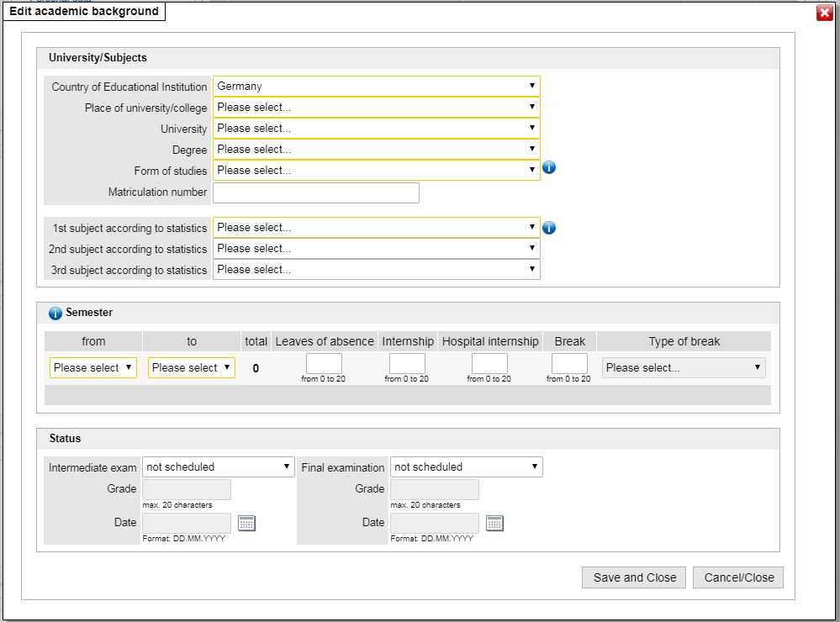Close the dialog with the red X
Image resolution: width=840 pixels, height=622 pixels.
(824, 13)
